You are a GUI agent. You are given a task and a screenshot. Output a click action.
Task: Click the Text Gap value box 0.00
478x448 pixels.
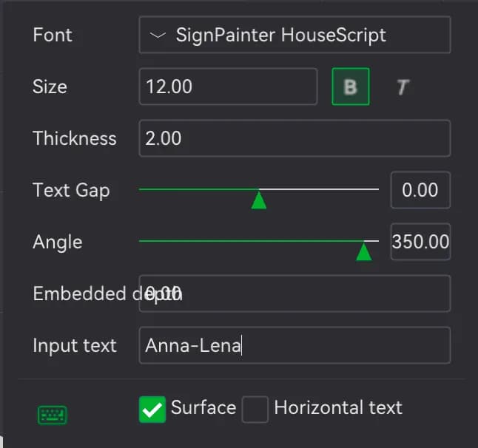pyautogui.click(x=420, y=190)
